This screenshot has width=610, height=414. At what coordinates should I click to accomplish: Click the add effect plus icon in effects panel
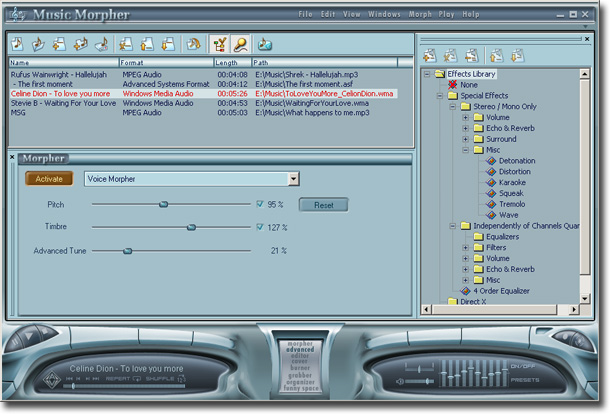(x=429, y=56)
